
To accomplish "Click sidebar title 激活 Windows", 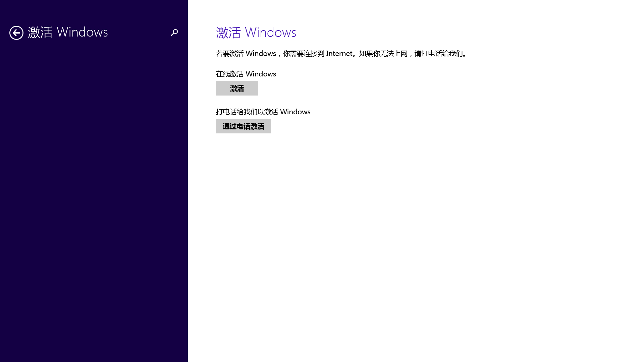I will (x=68, y=33).
